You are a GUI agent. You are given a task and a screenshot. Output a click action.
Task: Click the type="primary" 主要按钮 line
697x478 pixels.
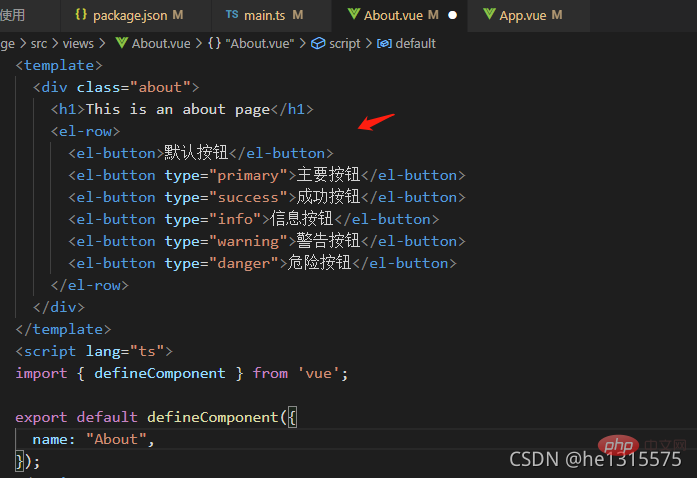267,175
